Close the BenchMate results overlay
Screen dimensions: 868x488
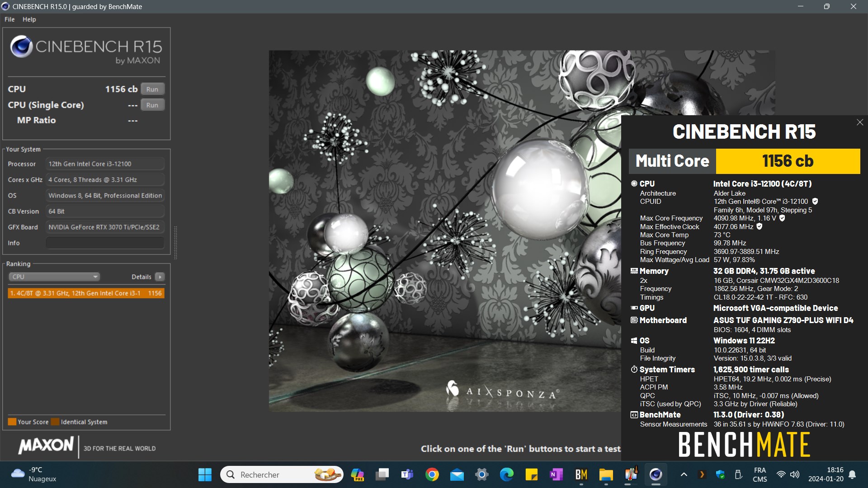(x=860, y=122)
